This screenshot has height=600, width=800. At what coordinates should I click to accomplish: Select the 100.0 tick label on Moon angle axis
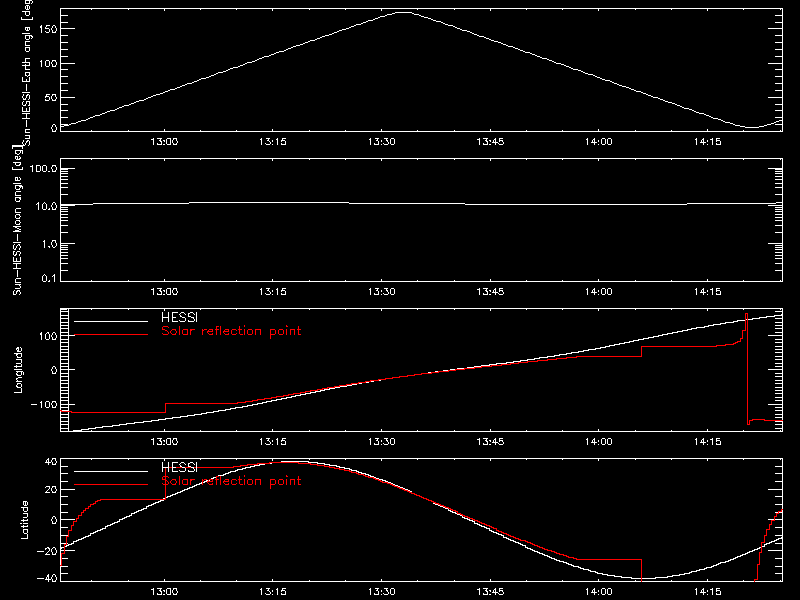[x=44, y=169]
